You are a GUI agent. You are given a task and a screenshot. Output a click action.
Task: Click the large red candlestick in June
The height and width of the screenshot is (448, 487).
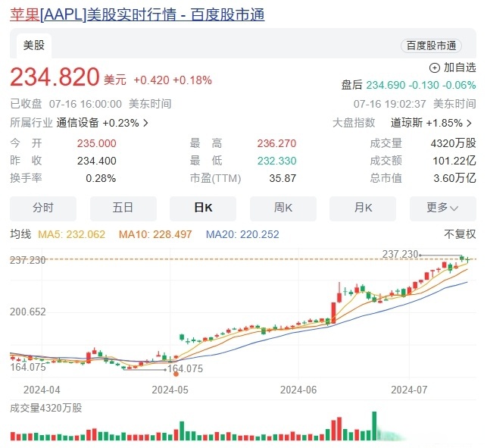333,311
